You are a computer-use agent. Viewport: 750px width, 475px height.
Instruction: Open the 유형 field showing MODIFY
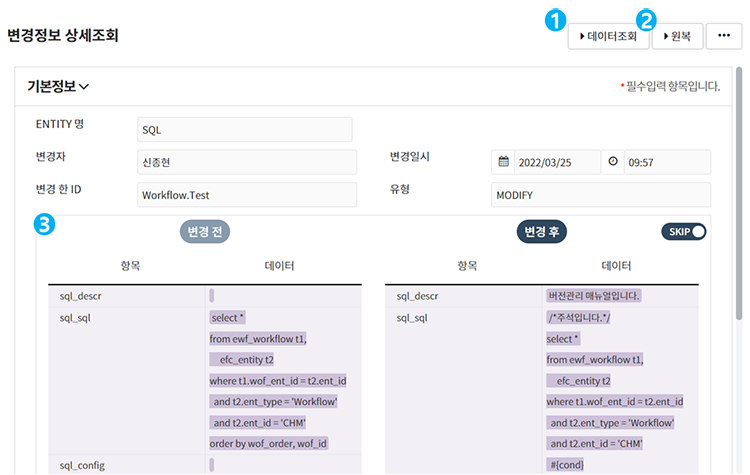pos(600,194)
